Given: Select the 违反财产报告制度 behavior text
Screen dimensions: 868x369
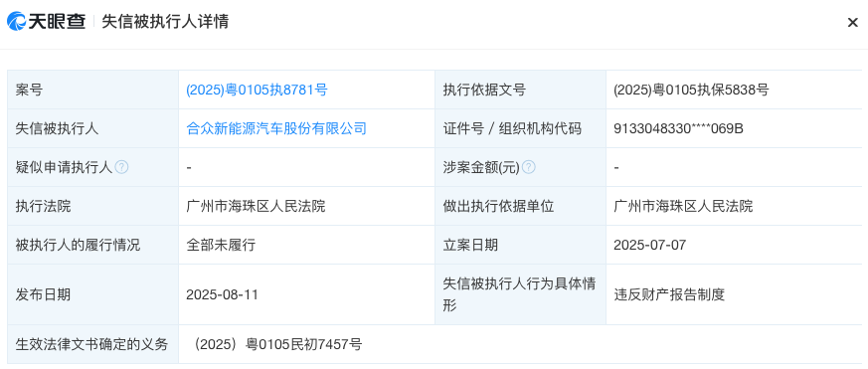Looking at the screenshot, I should pos(669,294).
